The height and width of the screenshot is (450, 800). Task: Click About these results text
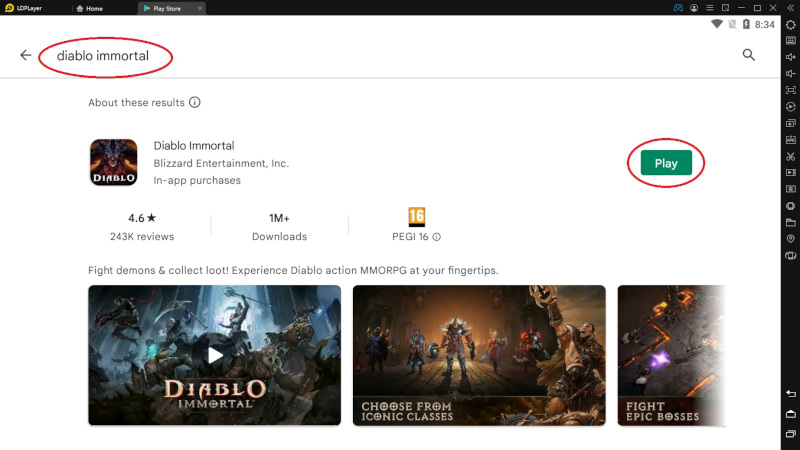coord(136,103)
